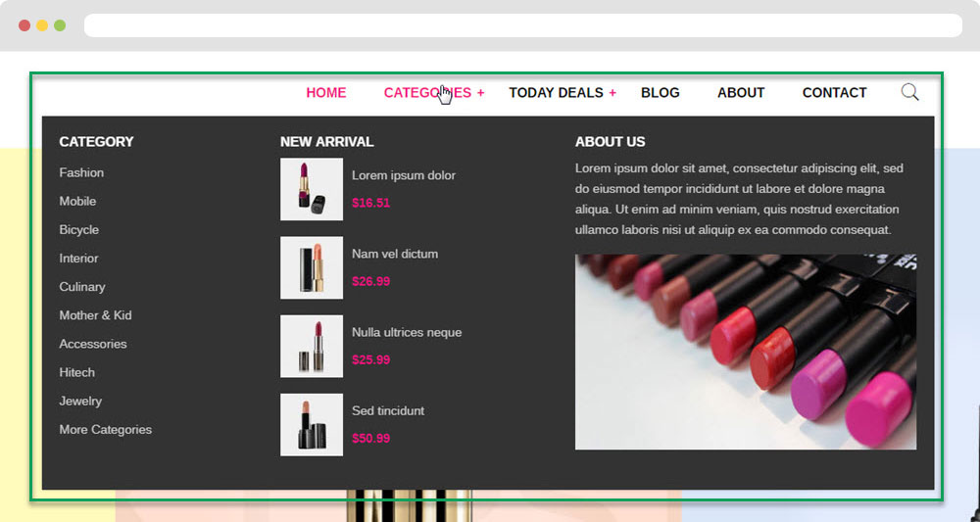Open the Accessories category

[92, 344]
